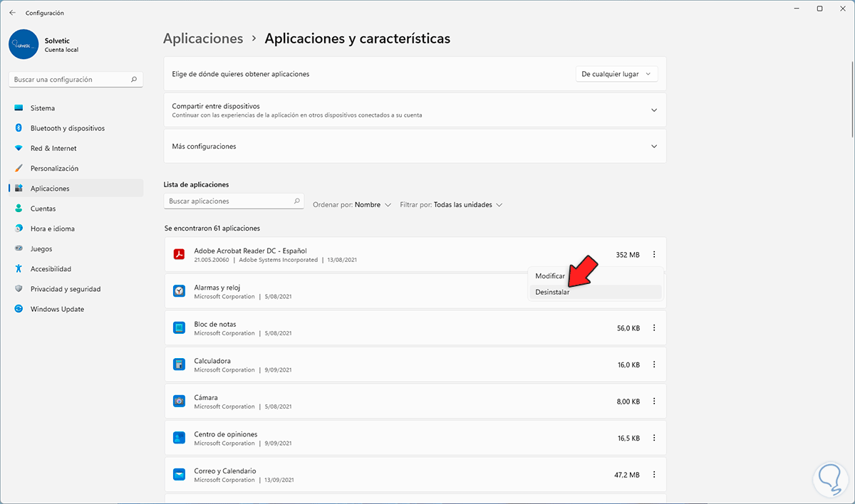Screen dimensions: 855x504
Task: Click the 56,0 KB size value
Action: [x=628, y=328]
